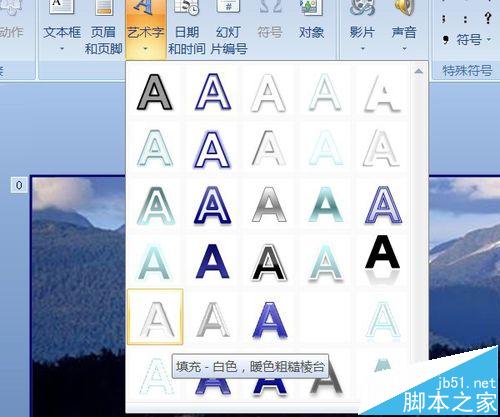Select gray 3D WordArt, fifth row second
The height and width of the screenshot is (417, 500).
212,319
